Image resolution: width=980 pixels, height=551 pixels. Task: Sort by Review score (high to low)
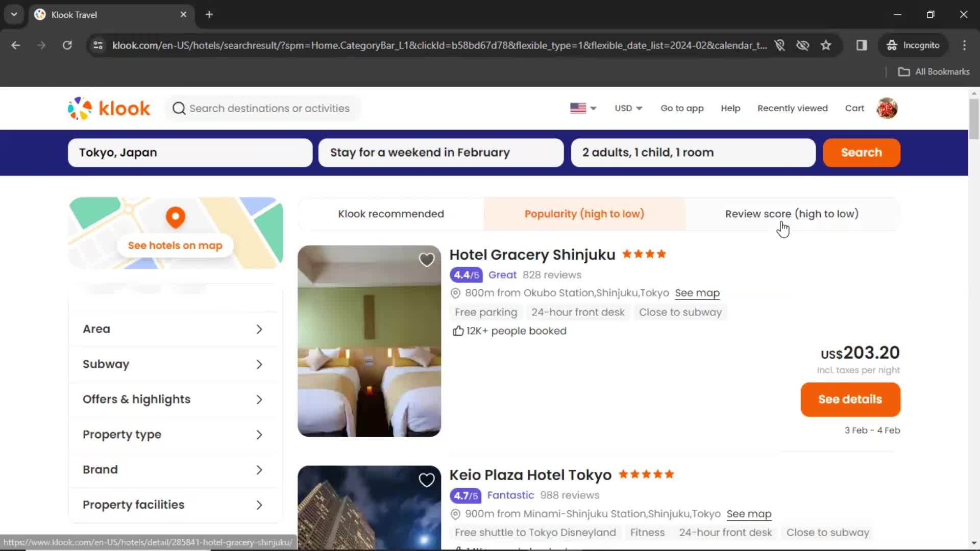click(x=792, y=214)
